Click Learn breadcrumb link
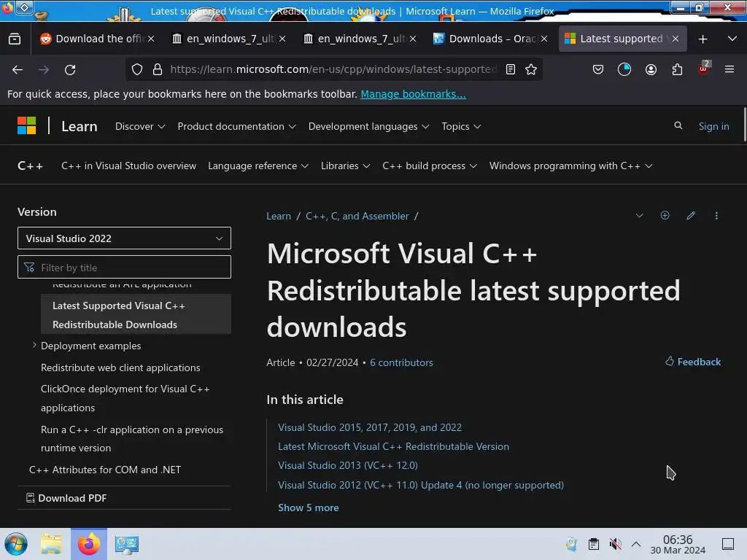The image size is (747, 560). (279, 216)
